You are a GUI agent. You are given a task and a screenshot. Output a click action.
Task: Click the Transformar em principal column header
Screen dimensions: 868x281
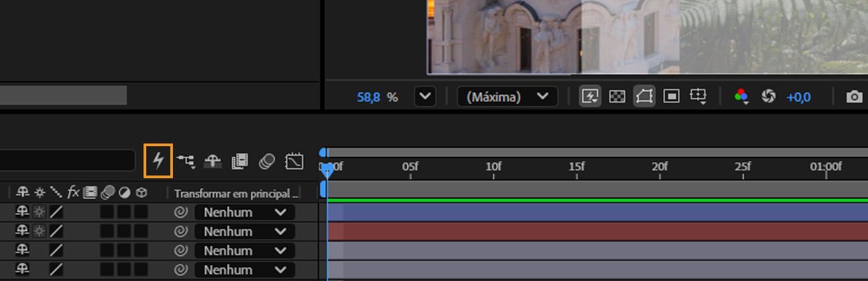[x=236, y=194]
